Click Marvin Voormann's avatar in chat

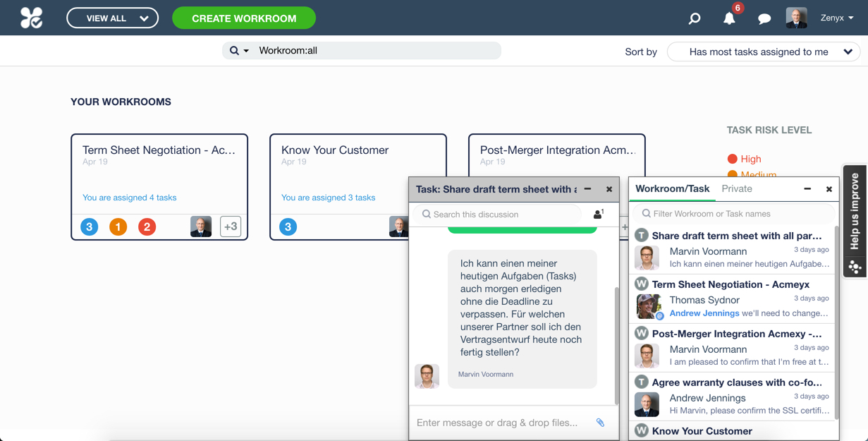click(427, 376)
